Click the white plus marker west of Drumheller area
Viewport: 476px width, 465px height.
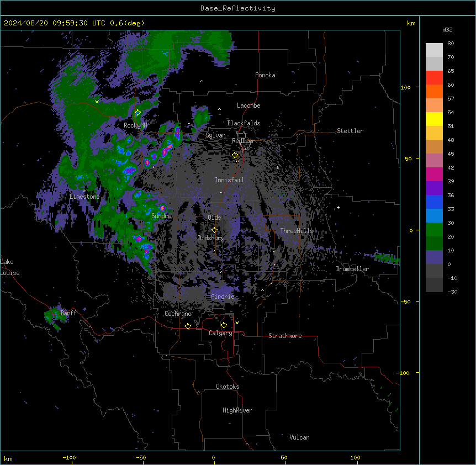click(x=338, y=207)
